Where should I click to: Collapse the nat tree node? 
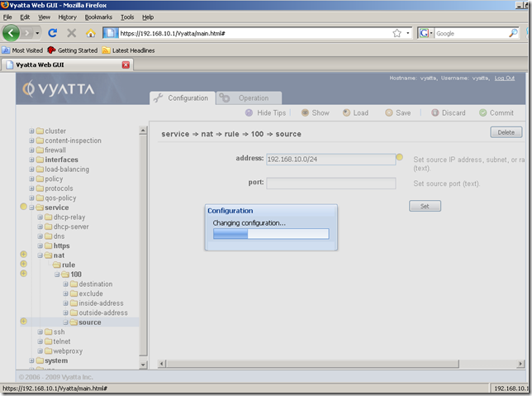(39, 255)
